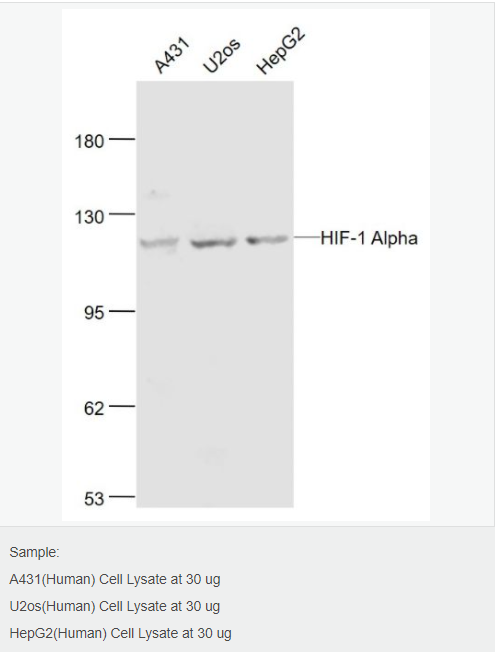Click the U2os lane label

click(222, 55)
